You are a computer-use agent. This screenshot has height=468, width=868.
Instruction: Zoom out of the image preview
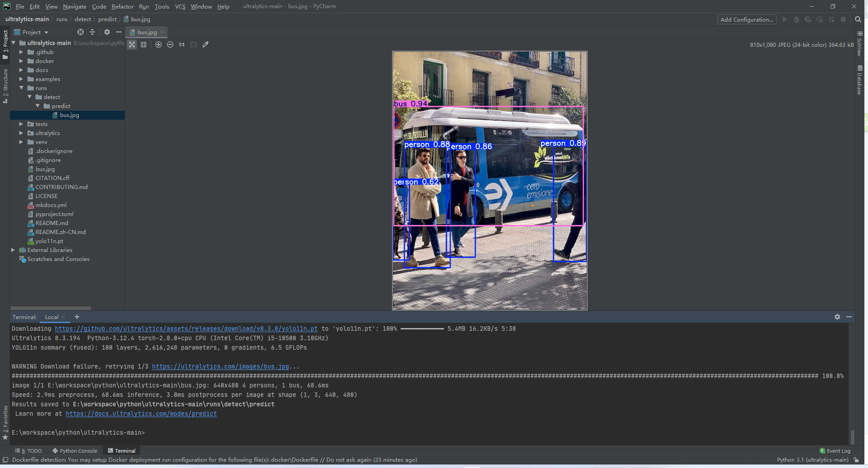tap(170, 45)
